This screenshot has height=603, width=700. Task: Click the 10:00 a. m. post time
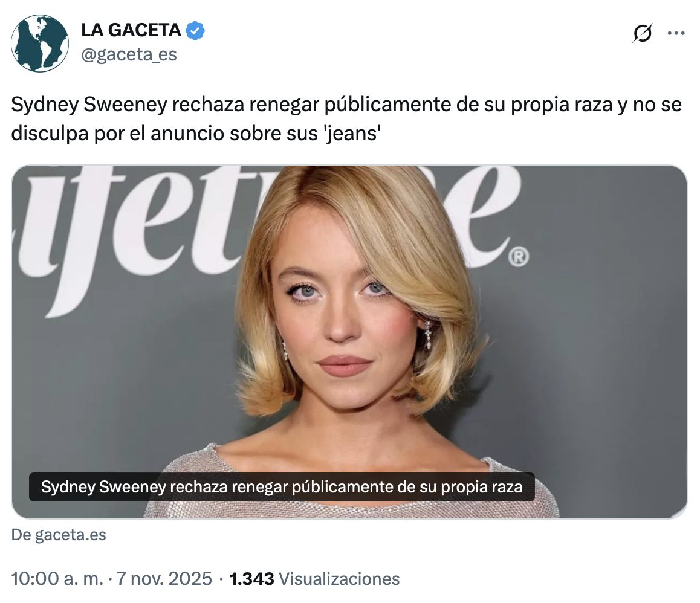(x=57, y=578)
